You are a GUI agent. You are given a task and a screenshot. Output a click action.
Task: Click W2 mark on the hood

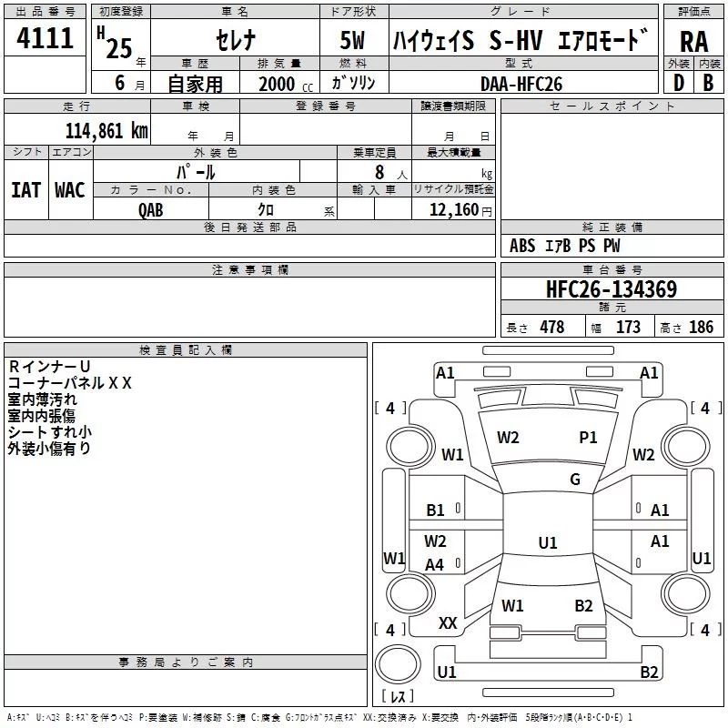point(508,438)
